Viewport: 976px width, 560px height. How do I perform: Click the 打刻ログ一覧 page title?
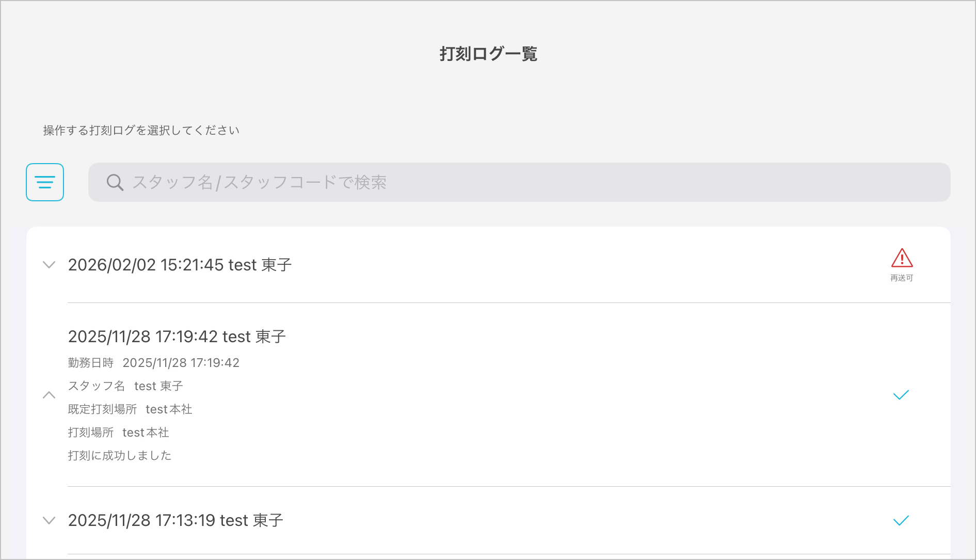(x=488, y=54)
